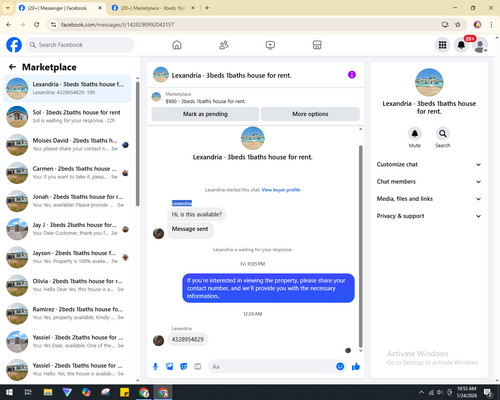This screenshot has width=500, height=400.
Task: Click More options button
Action: (310, 114)
